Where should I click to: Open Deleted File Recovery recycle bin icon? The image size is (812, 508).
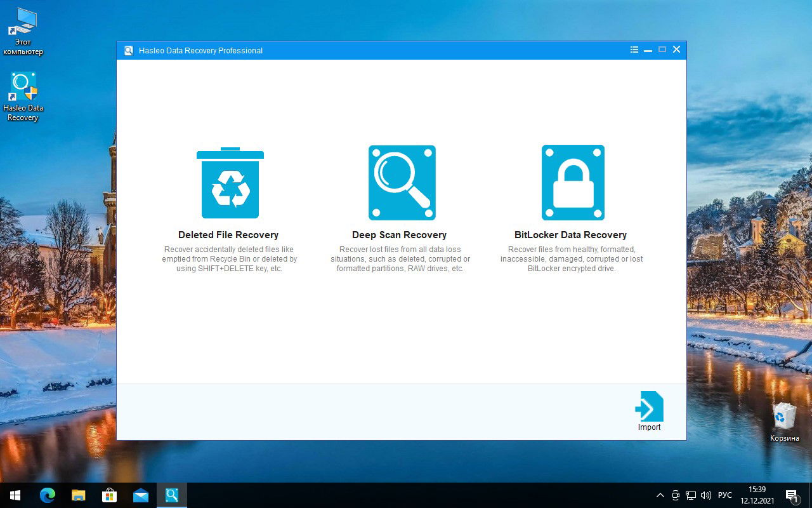point(230,183)
